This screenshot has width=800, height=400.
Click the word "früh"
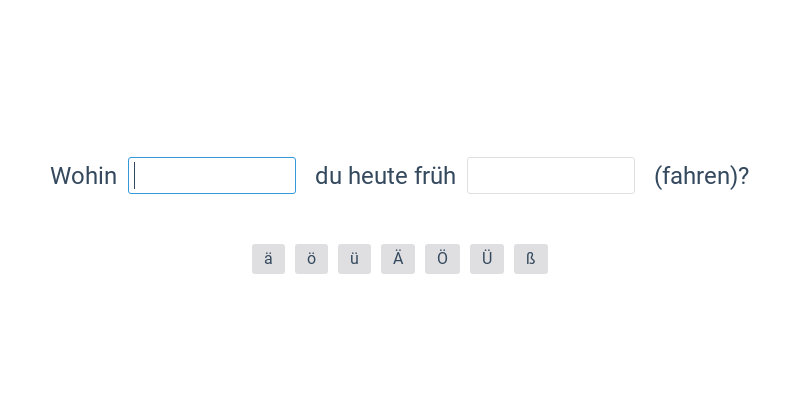435,177
